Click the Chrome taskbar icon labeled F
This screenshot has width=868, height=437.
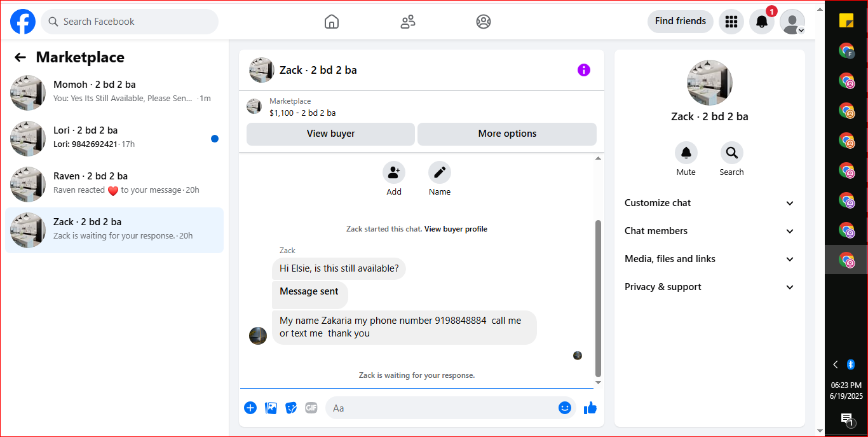point(846,51)
